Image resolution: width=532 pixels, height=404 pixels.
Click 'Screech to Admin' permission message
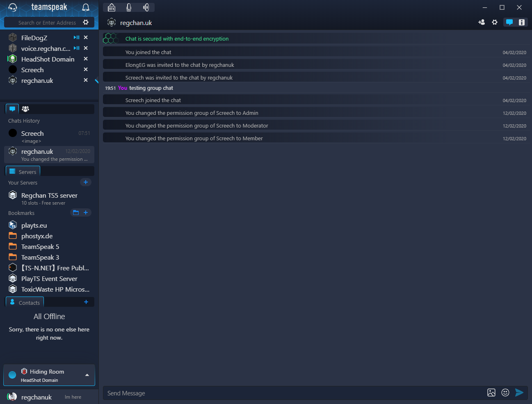[192, 113]
